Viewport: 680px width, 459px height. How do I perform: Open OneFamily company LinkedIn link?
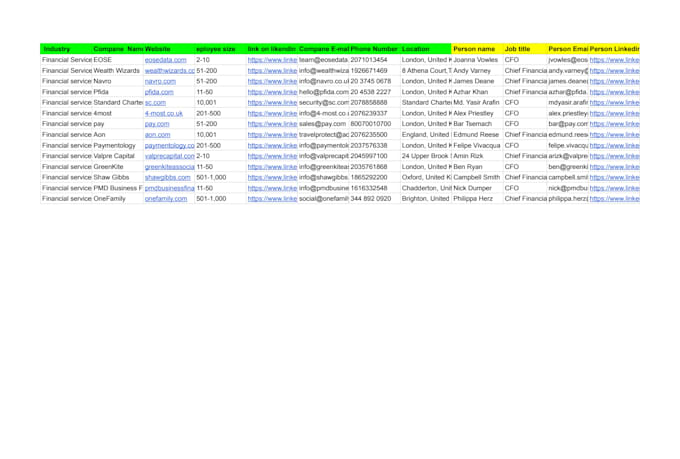tap(272, 199)
